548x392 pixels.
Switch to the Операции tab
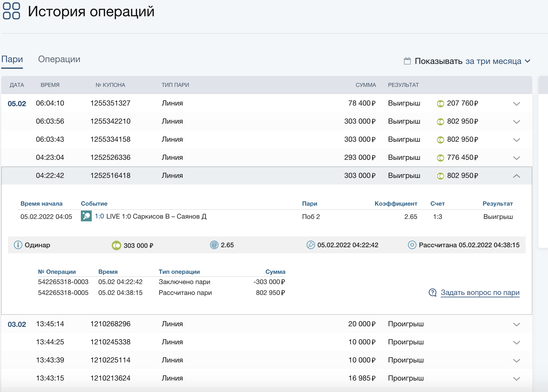59,59
